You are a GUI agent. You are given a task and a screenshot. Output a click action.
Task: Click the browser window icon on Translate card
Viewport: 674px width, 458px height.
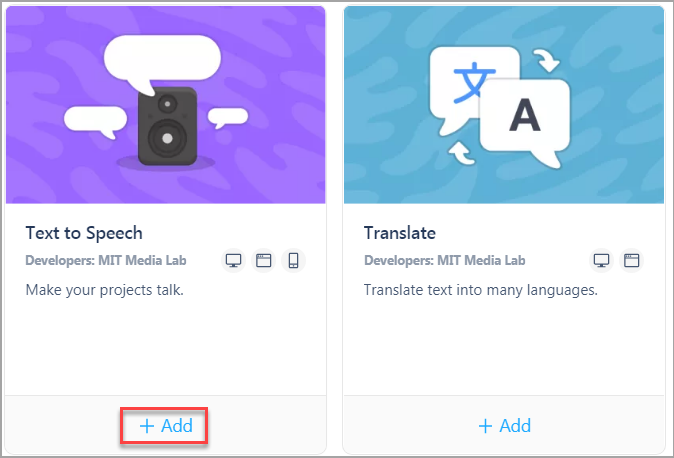click(x=631, y=261)
